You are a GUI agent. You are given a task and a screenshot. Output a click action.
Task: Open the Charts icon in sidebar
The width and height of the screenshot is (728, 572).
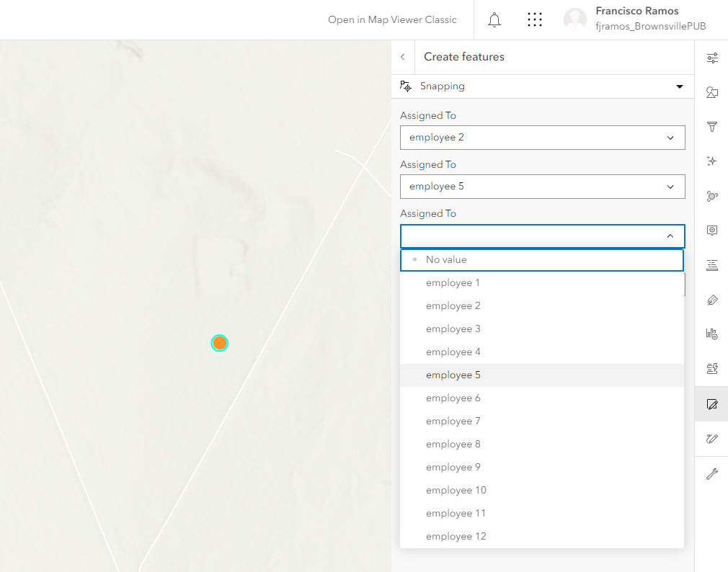point(712,334)
